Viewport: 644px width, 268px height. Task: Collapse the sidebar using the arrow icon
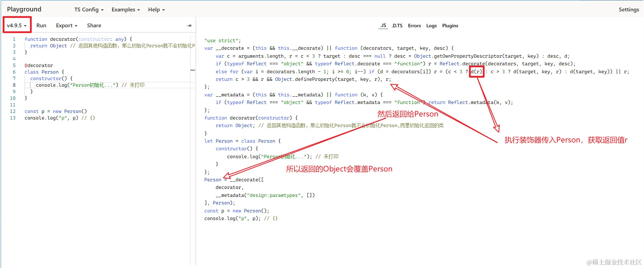189,26
